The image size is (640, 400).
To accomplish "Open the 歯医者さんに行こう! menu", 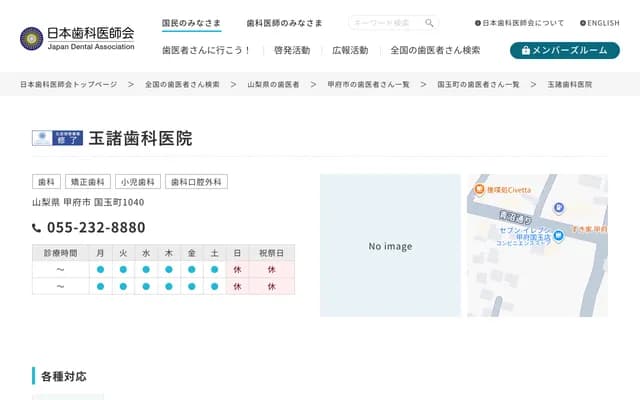I will (206, 50).
